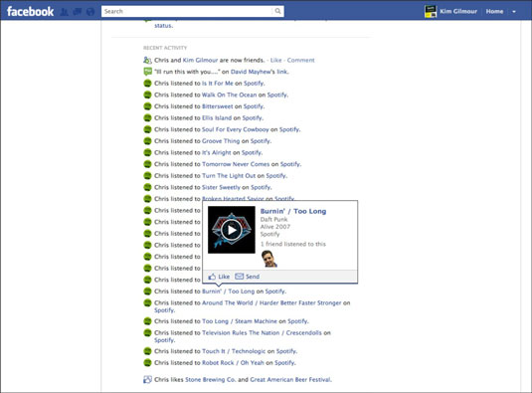Open song link Turn The Light Out
The image size is (532, 393).
pyautogui.click(x=229, y=175)
